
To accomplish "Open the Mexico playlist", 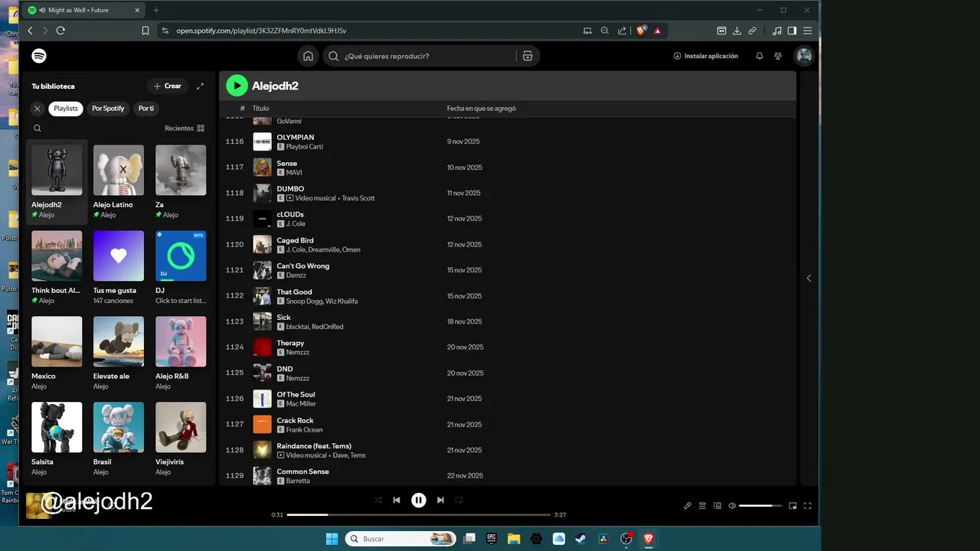I will pos(57,354).
